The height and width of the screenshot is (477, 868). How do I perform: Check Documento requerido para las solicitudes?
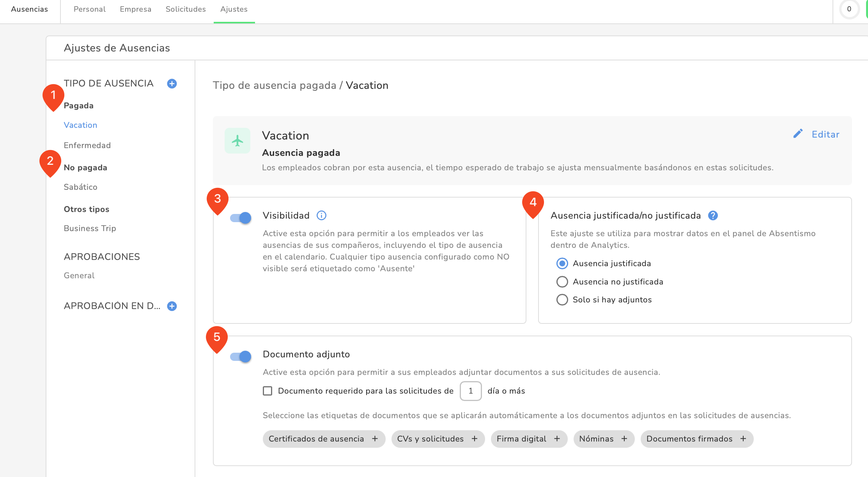point(267,391)
